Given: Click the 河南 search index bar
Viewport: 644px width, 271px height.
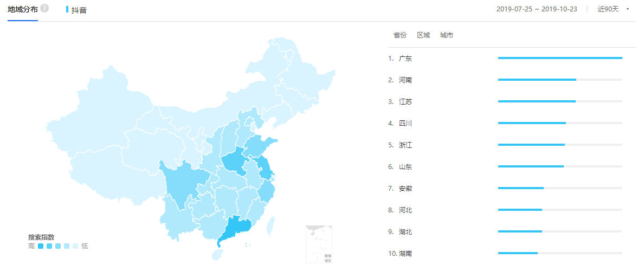Looking at the screenshot, I should click(x=560, y=80).
